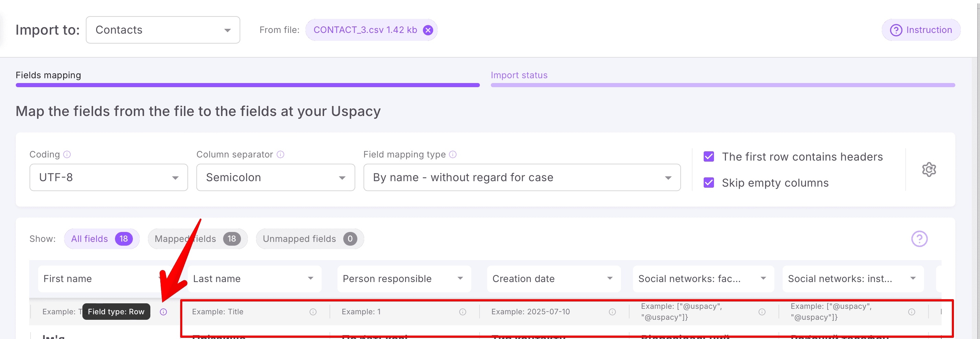Screen dimensions: 980x339
Task: Open the Semicolon column separator dropdown
Action: pyautogui.click(x=275, y=177)
